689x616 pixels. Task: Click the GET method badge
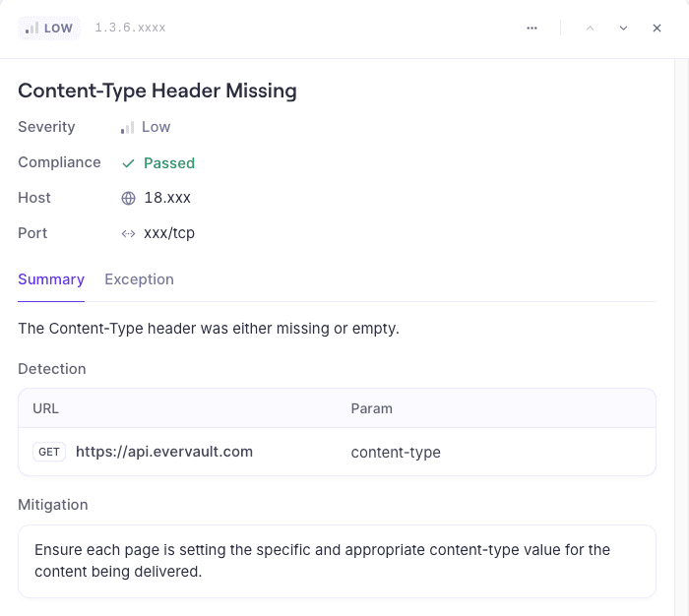click(x=49, y=453)
